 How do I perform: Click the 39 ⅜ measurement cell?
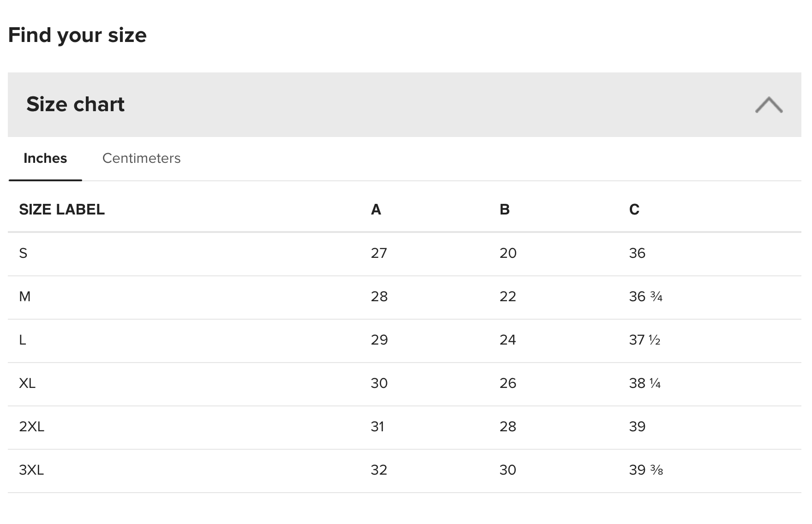pyautogui.click(x=645, y=470)
